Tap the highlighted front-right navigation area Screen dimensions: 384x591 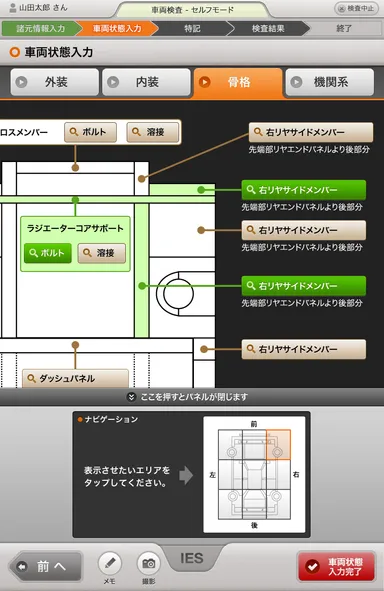(x=278, y=444)
